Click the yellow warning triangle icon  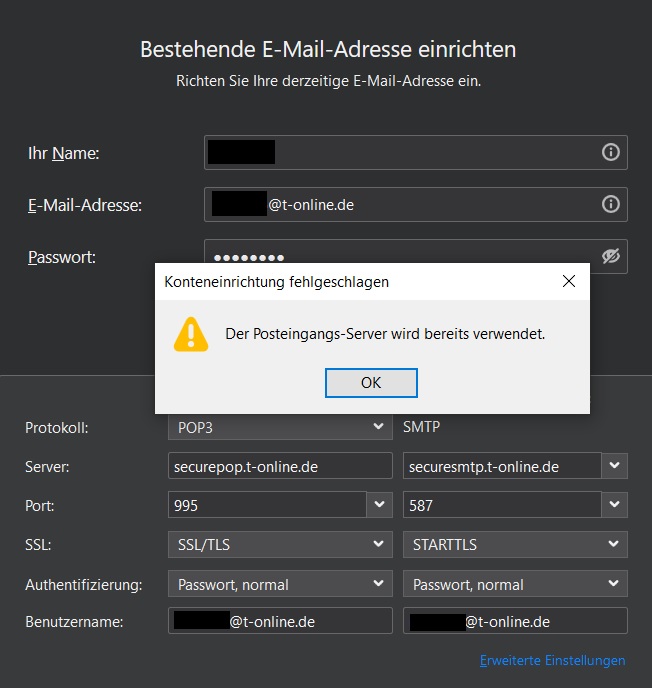click(190, 334)
